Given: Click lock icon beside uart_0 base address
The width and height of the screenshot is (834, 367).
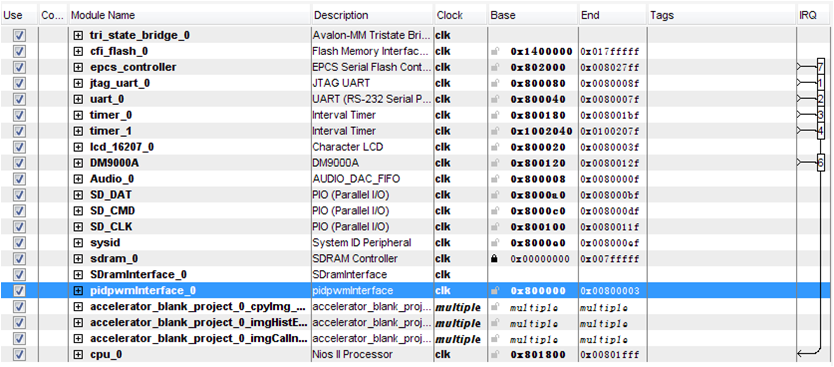Looking at the screenshot, I should tap(495, 99).
